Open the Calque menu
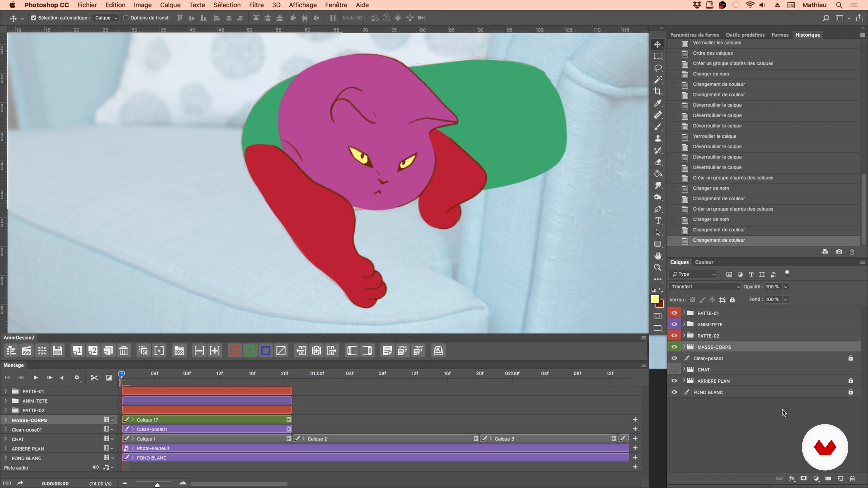Viewport: 868px width, 488px height. 170,5
